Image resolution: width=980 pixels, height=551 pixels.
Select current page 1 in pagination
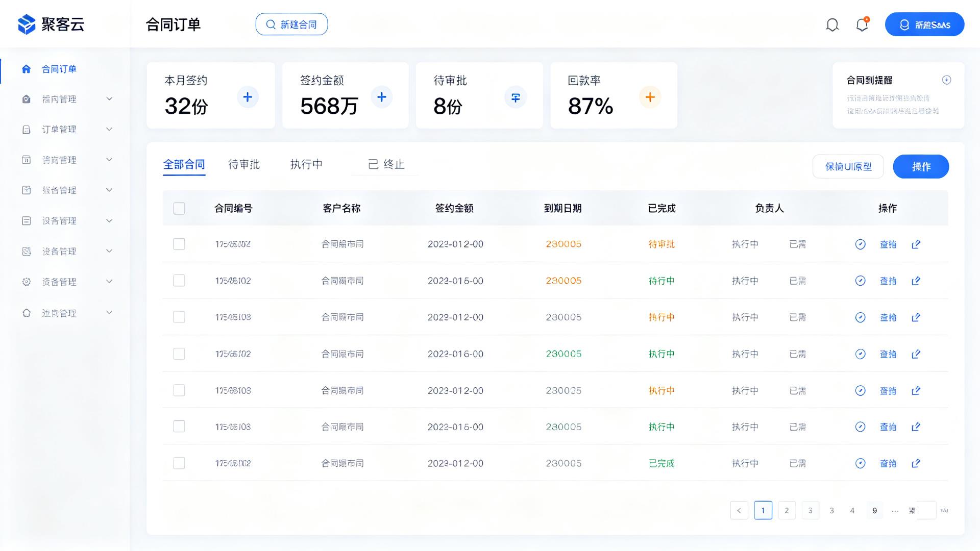(x=763, y=510)
